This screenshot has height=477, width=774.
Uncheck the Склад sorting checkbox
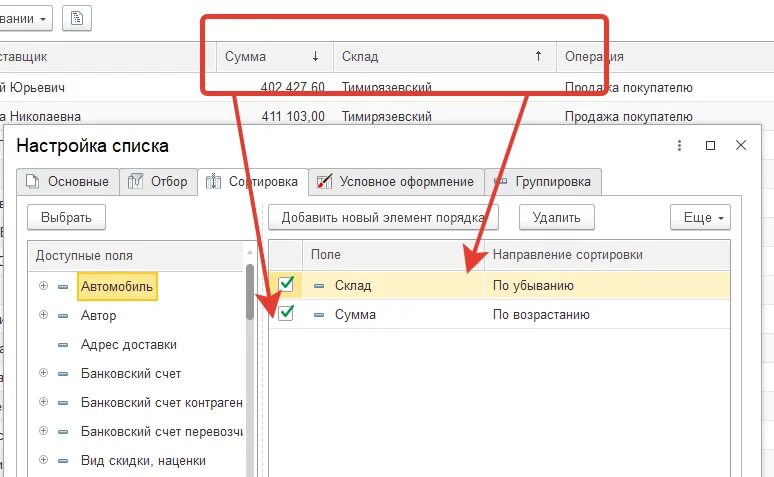point(286,285)
